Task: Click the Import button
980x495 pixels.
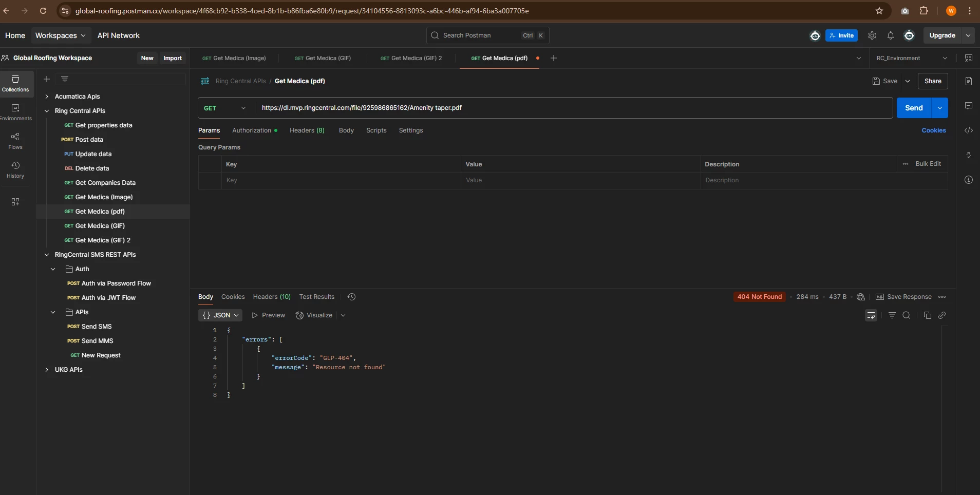Action: [x=173, y=58]
